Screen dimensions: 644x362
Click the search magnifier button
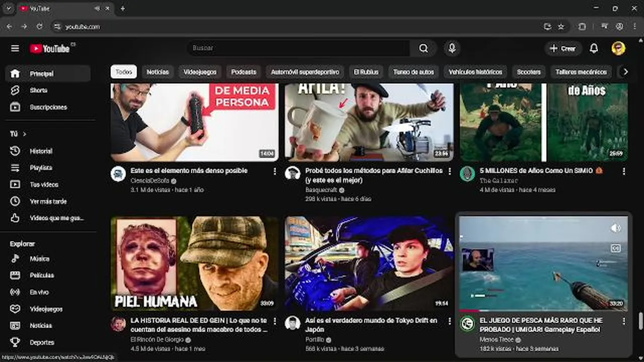point(424,48)
